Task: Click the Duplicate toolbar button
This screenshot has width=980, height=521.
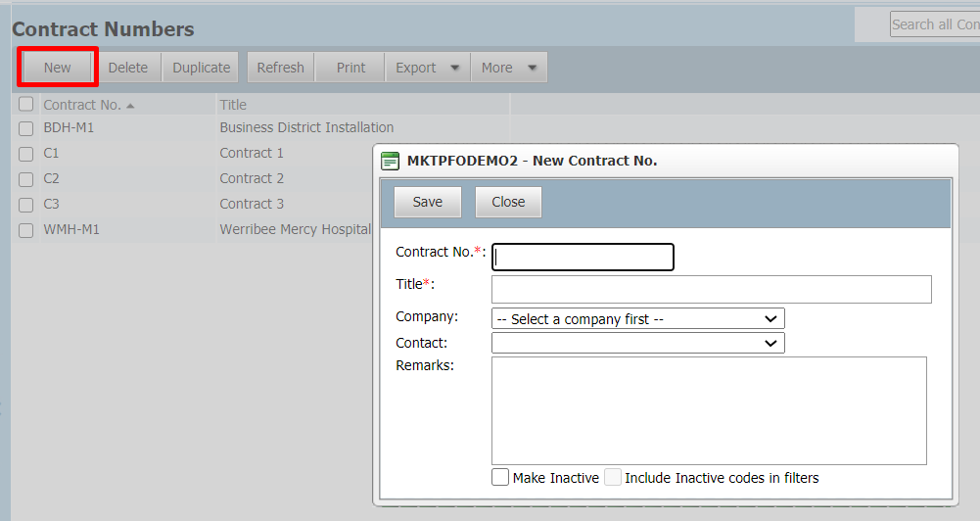Action: tap(202, 67)
